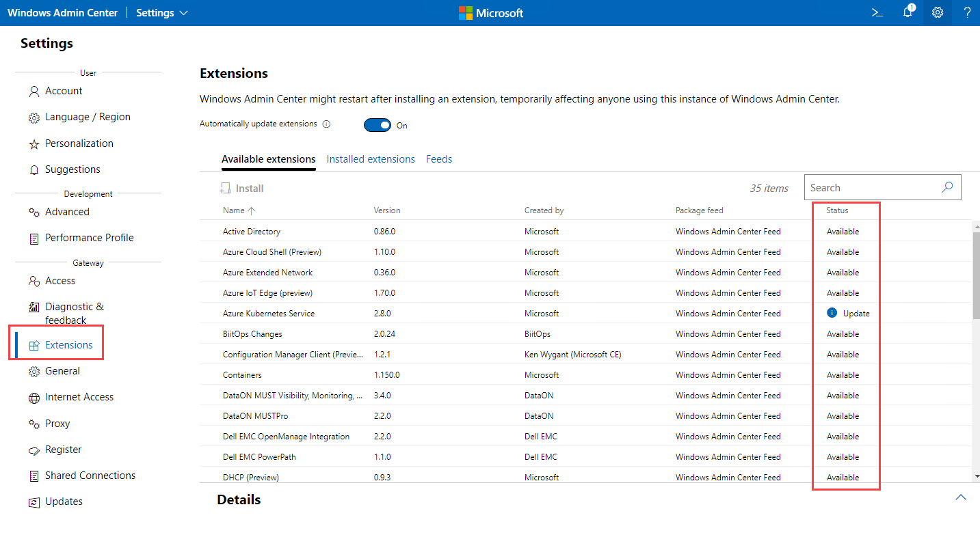Sort by the Name column header
Viewport: 980px width, 535px height.
click(239, 210)
